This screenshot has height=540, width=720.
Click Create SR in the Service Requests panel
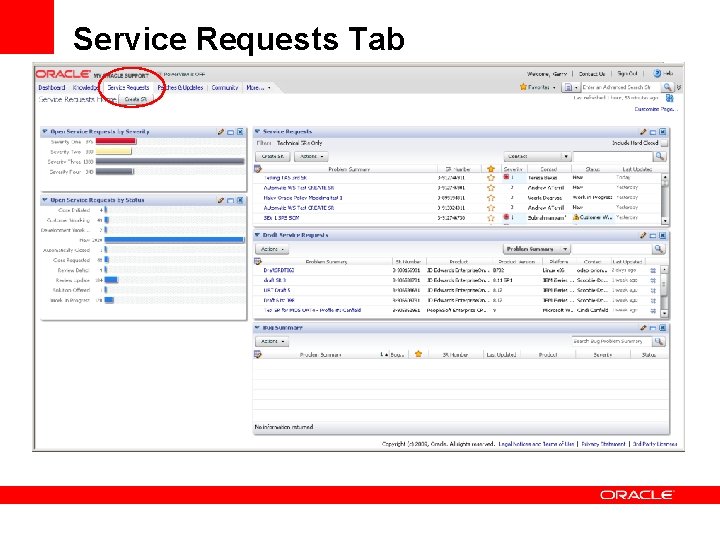coord(273,157)
